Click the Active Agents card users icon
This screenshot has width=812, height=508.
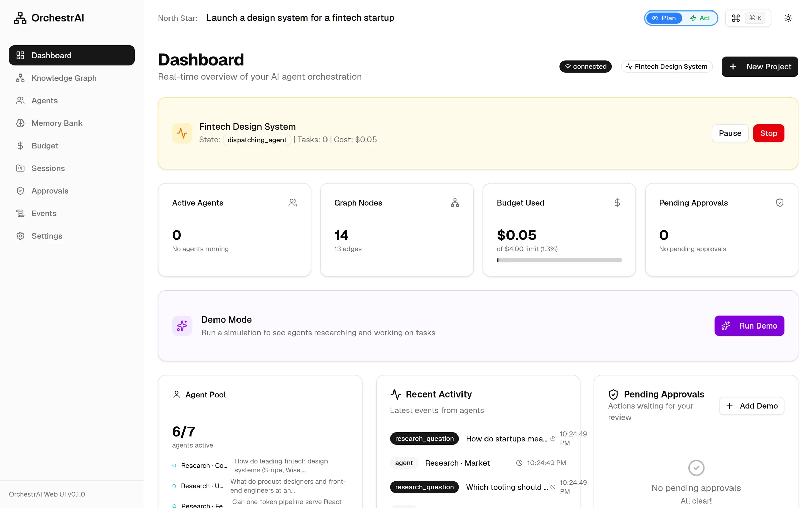coord(293,203)
